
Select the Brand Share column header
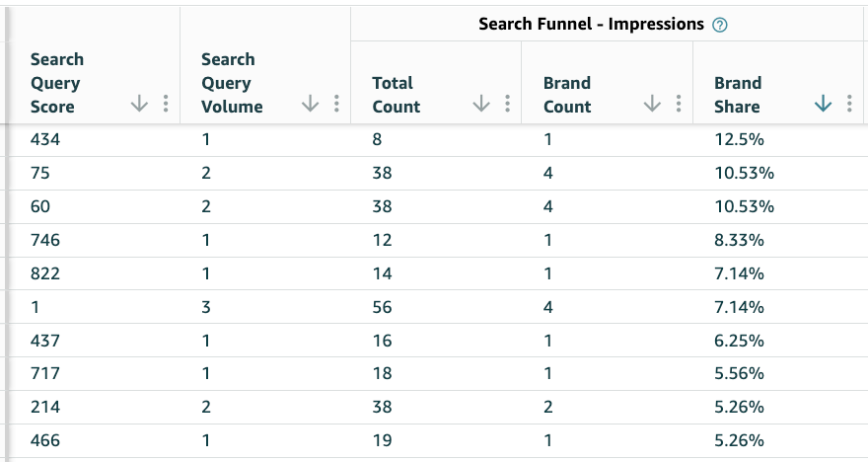(x=778, y=83)
